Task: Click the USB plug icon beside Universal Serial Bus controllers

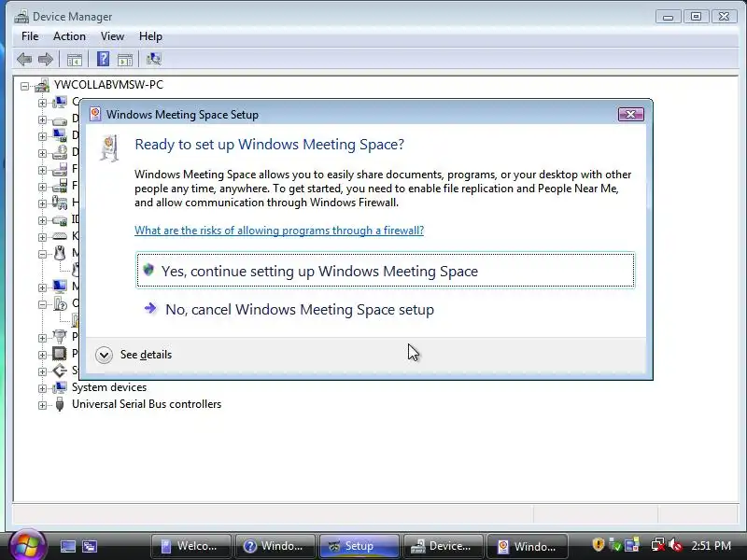Action: point(60,404)
